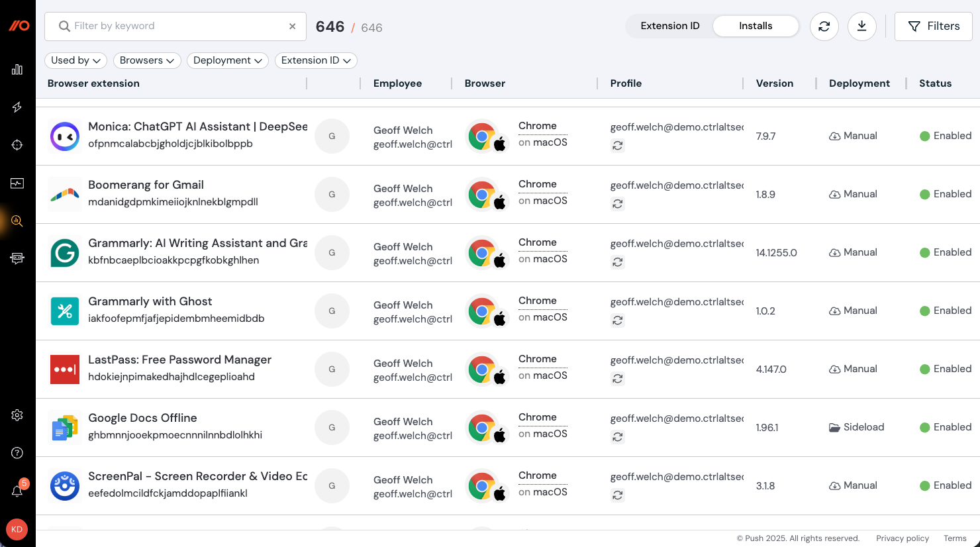Focus the Filter by keyword search field

(175, 26)
